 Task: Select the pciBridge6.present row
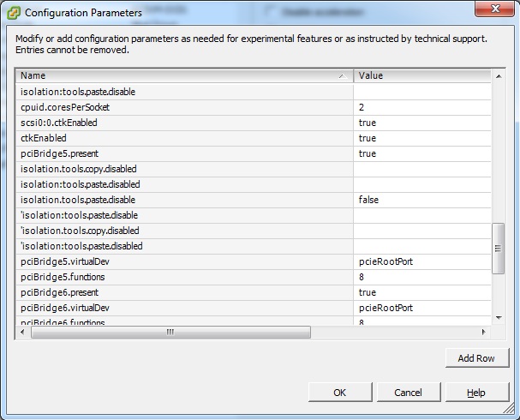184,292
